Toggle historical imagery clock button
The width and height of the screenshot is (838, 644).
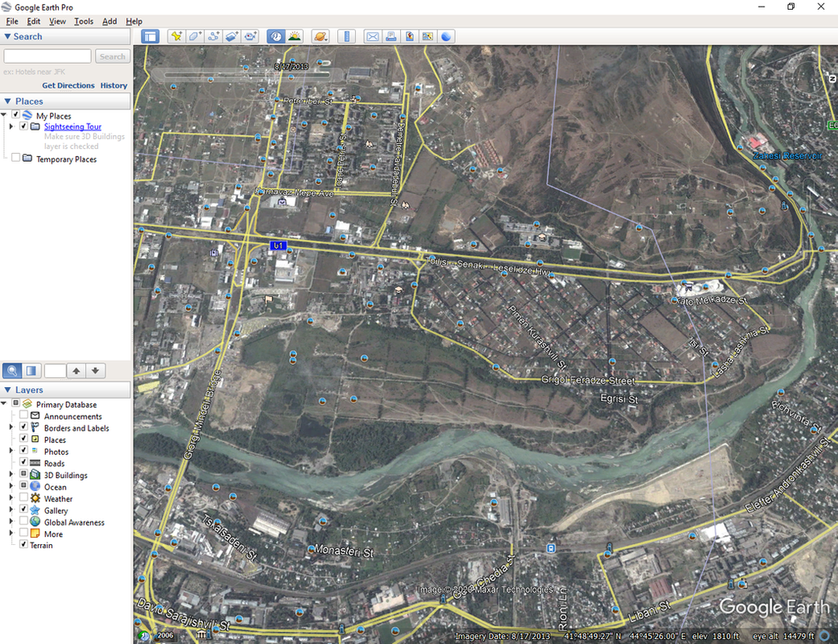point(276,36)
